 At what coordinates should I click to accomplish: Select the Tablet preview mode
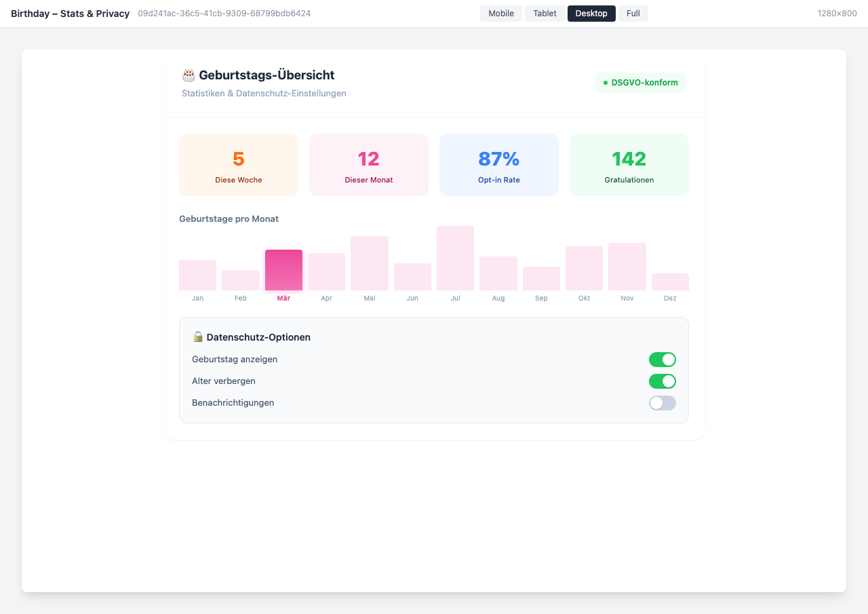pos(545,13)
